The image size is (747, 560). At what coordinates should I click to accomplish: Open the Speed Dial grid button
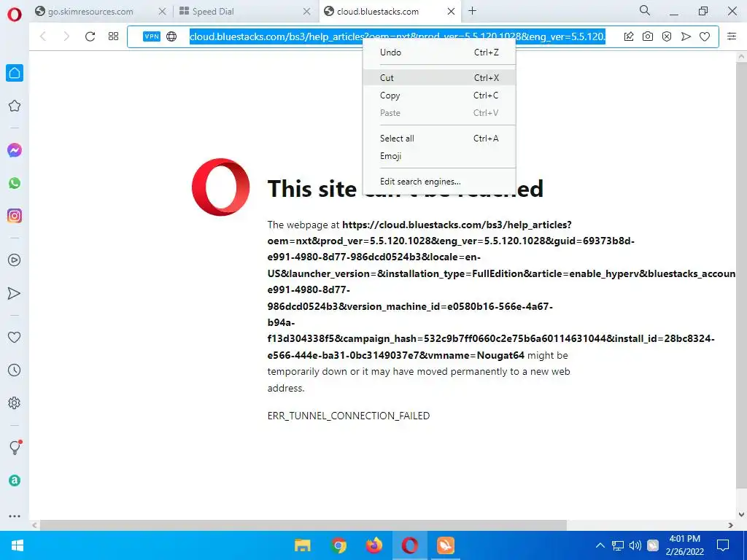coord(113,36)
